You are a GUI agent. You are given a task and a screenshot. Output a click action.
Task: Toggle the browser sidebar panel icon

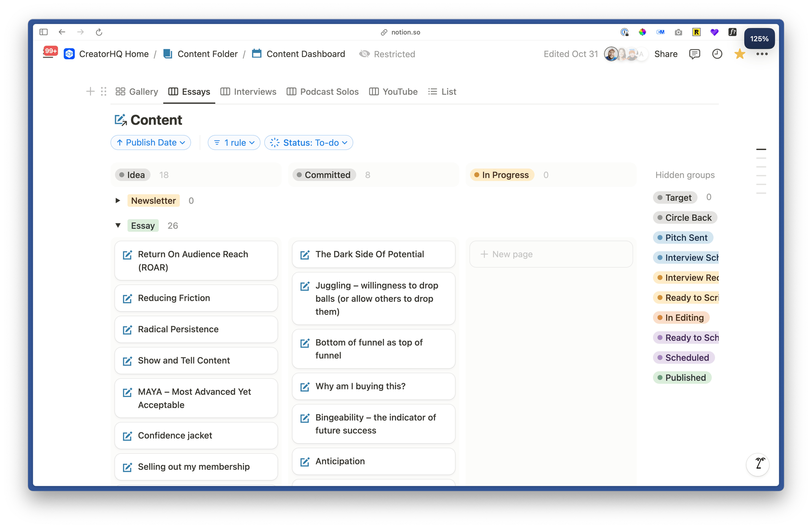tap(43, 32)
